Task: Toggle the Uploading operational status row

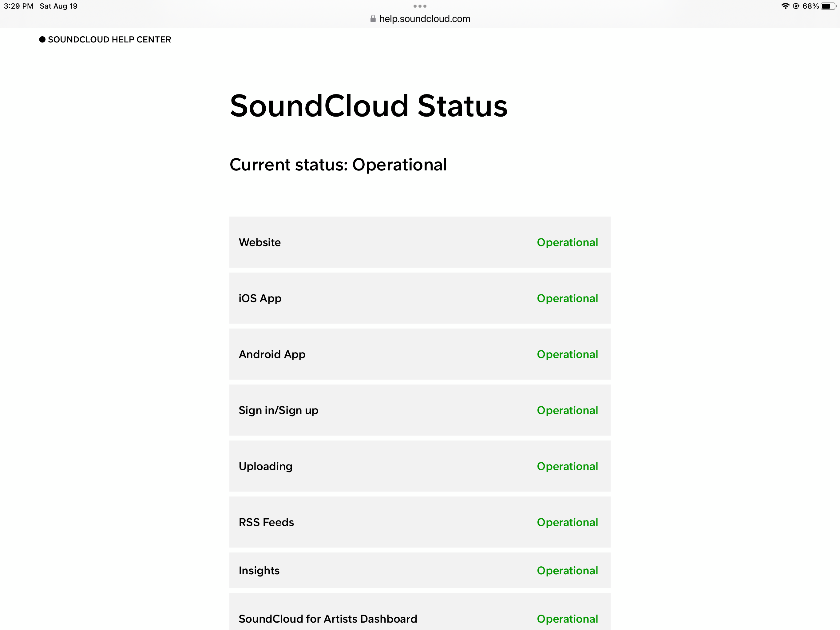Action: tap(419, 467)
